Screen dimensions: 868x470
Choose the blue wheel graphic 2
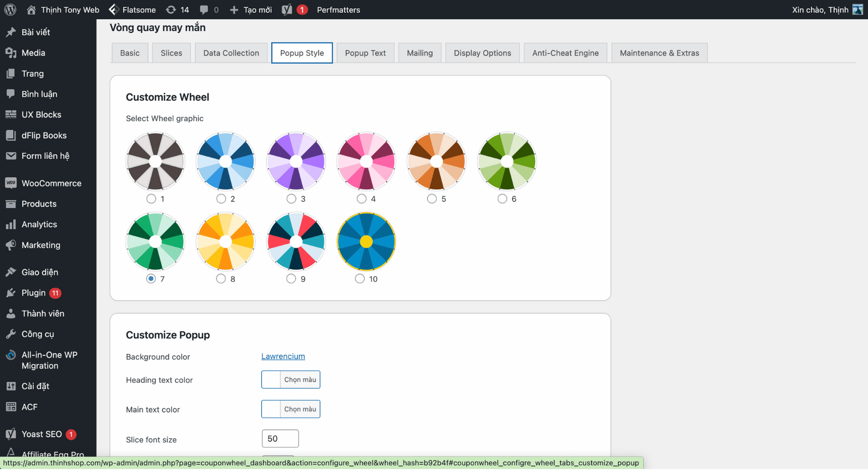click(221, 198)
